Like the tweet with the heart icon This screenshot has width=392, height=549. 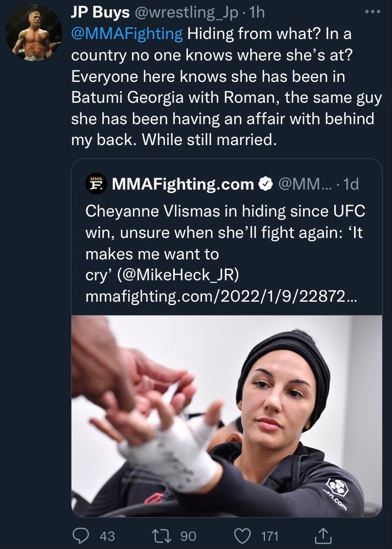click(x=241, y=535)
